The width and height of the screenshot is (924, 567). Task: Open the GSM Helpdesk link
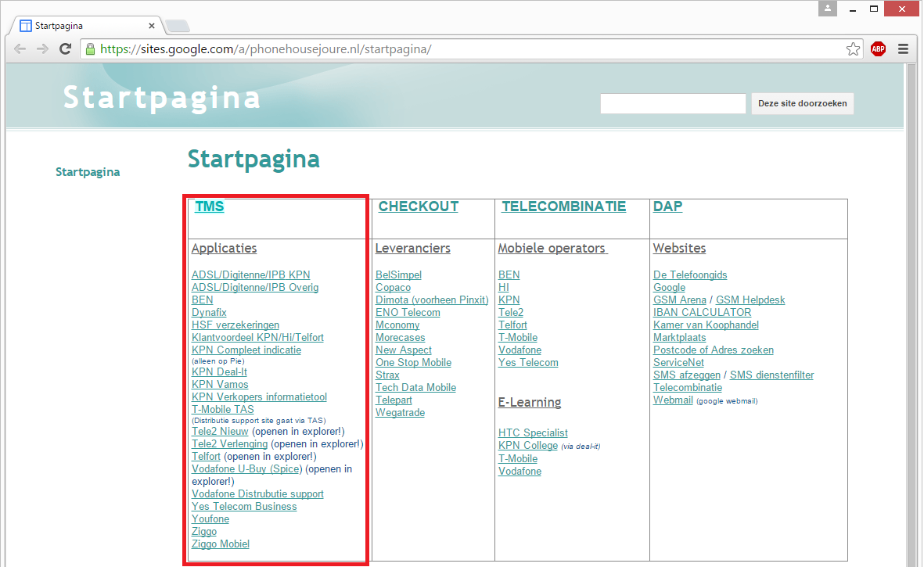751,300
